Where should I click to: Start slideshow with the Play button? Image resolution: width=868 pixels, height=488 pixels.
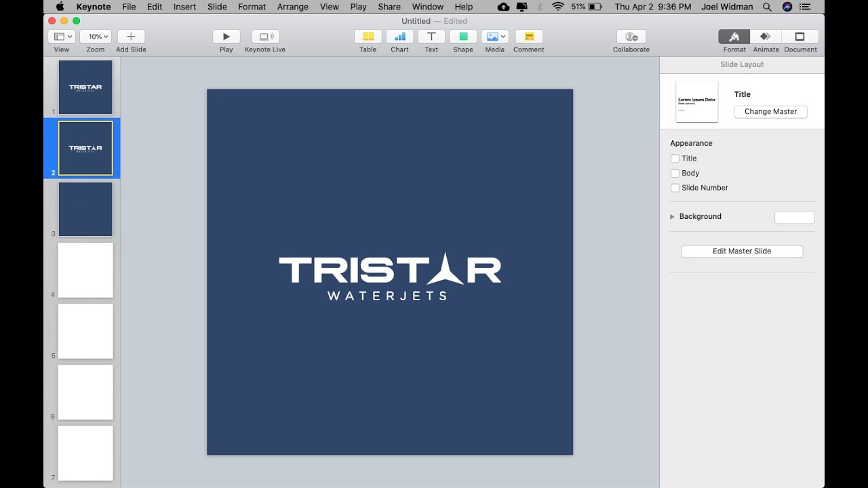click(226, 37)
